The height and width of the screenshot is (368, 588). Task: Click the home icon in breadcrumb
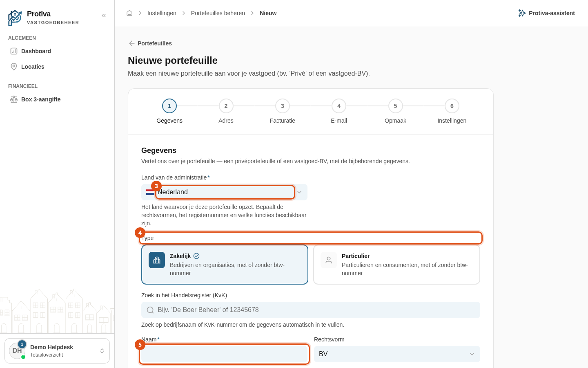[129, 13]
